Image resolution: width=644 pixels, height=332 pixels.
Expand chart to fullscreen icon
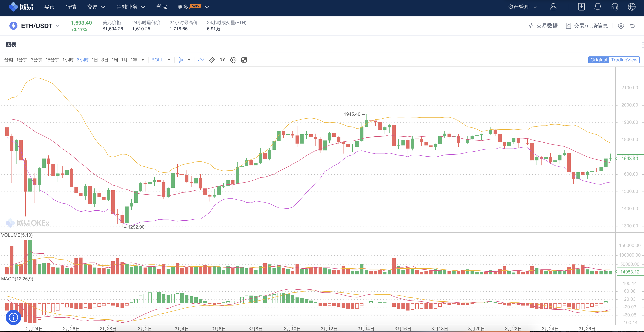click(x=244, y=60)
